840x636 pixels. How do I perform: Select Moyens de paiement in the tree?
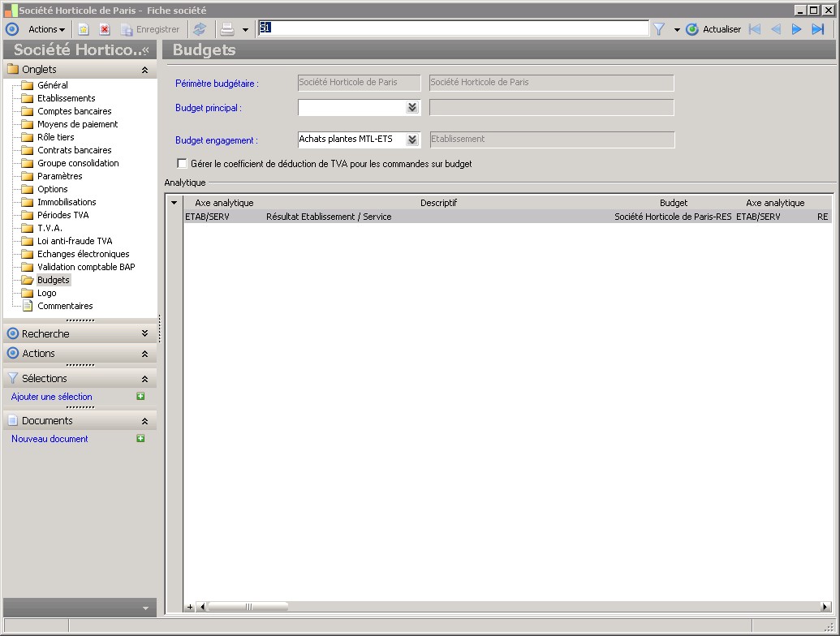click(x=78, y=124)
